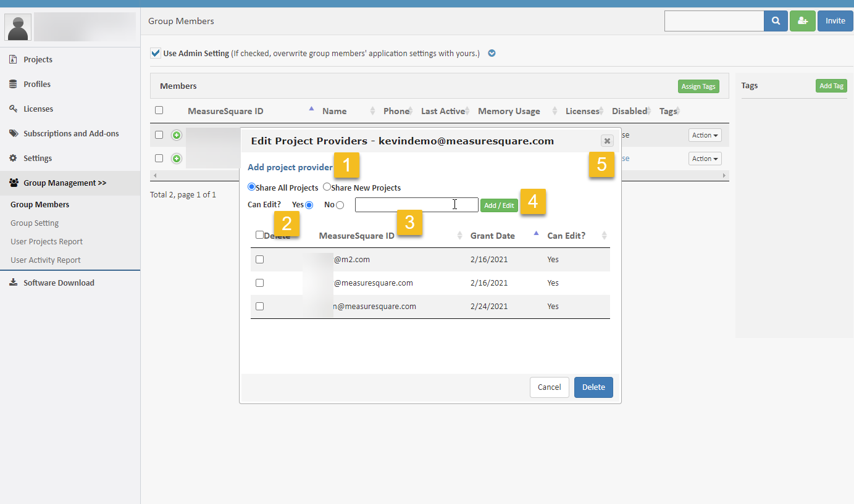854x504 pixels.
Task: Open Settings via its gear icon
Action: [12, 158]
